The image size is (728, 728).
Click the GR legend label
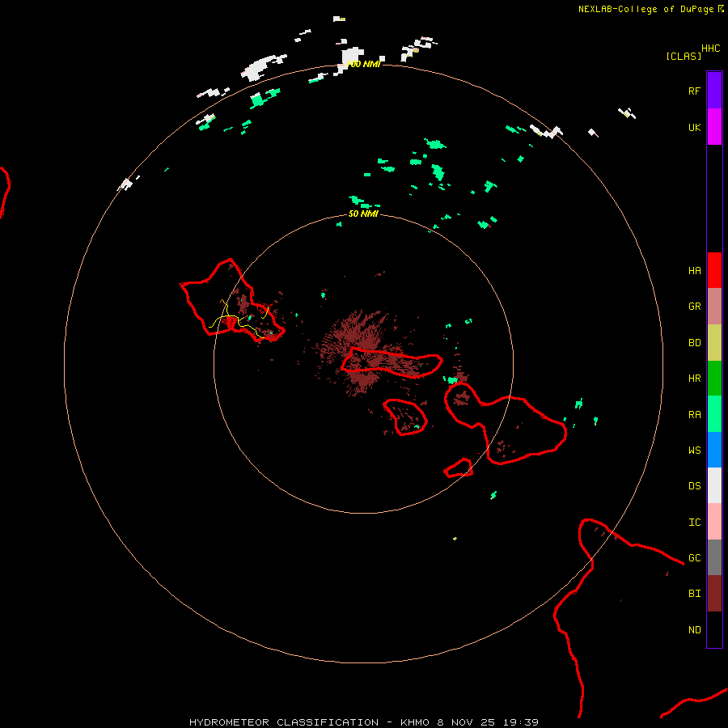(694, 307)
